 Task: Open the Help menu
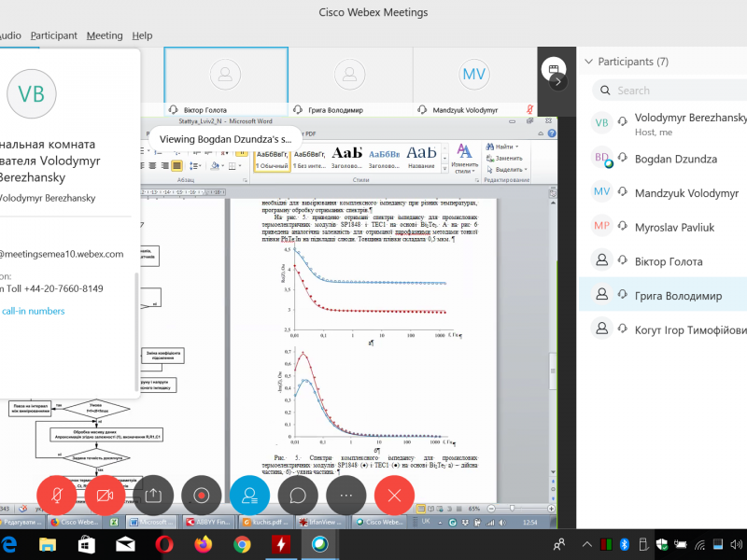(142, 35)
